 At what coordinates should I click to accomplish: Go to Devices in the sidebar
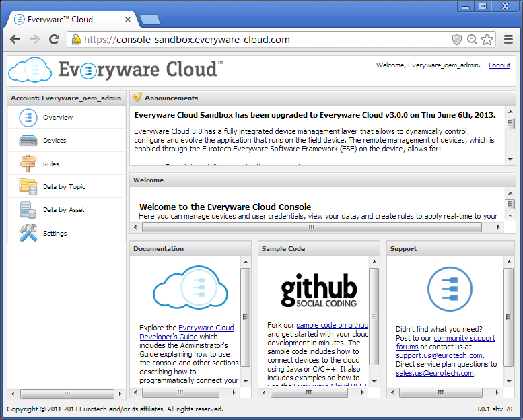click(x=67, y=141)
